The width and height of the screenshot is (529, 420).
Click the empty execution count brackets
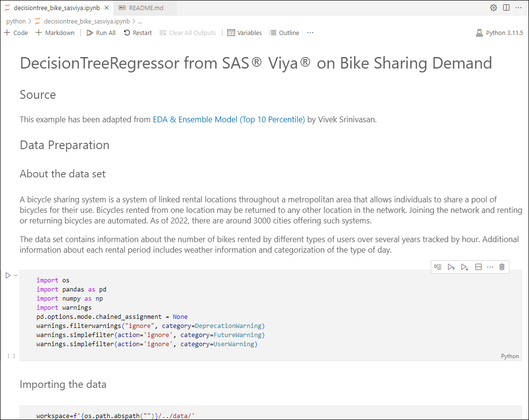click(11, 356)
